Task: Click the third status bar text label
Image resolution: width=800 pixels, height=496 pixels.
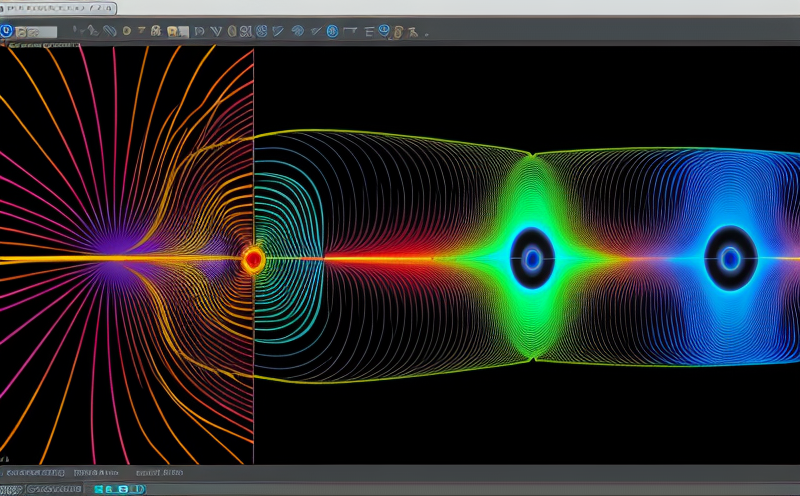Action: coord(160,472)
